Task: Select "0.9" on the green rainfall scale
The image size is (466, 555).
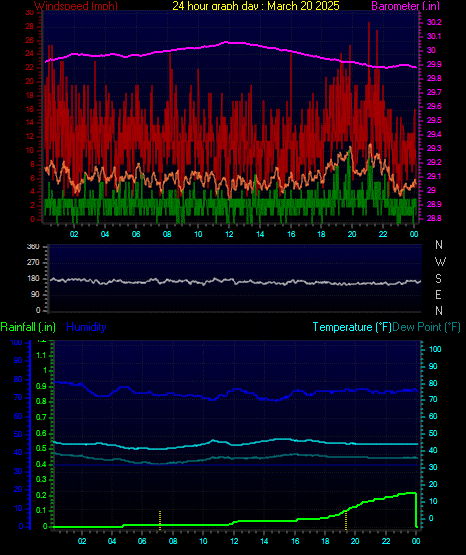Action: pos(41,386)
